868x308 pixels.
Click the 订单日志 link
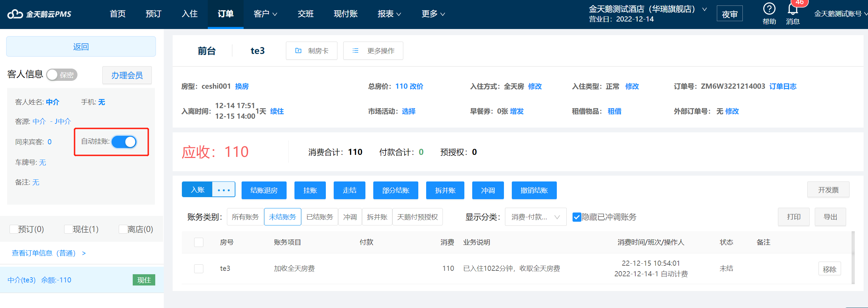coord(783,86)
